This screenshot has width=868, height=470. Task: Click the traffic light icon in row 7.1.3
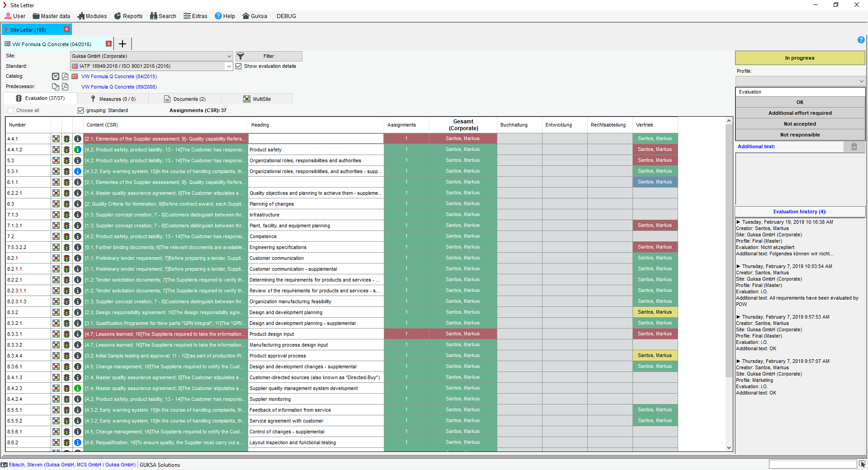point(67,215)
